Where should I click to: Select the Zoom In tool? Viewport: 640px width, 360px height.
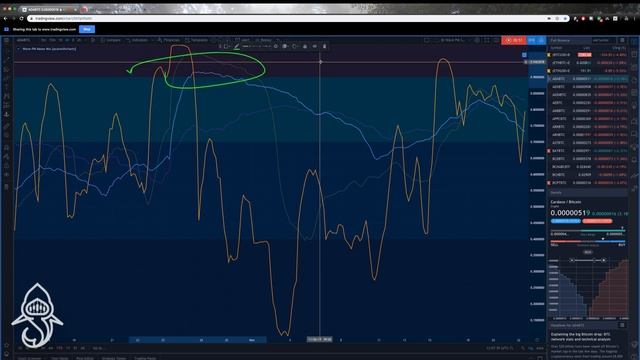tap(7, 136)
